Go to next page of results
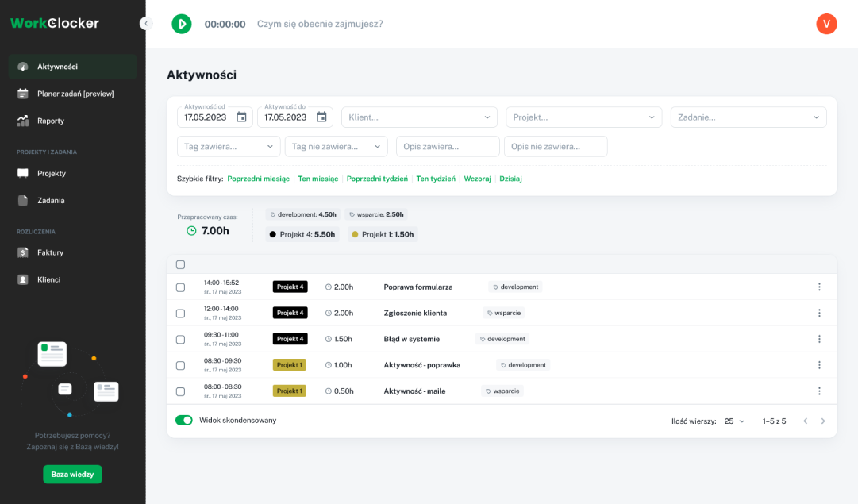 (823, 421)
